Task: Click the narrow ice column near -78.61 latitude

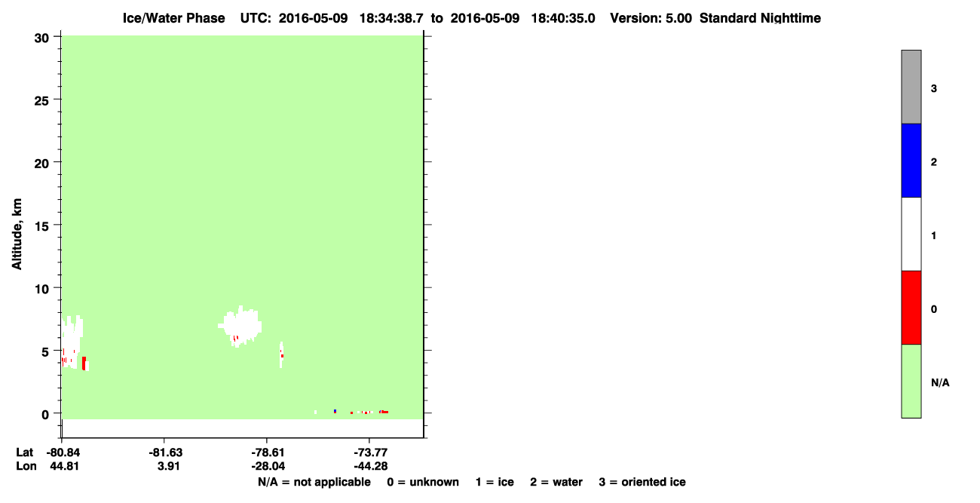Action: pyautogui.click(x=281, y=354)
